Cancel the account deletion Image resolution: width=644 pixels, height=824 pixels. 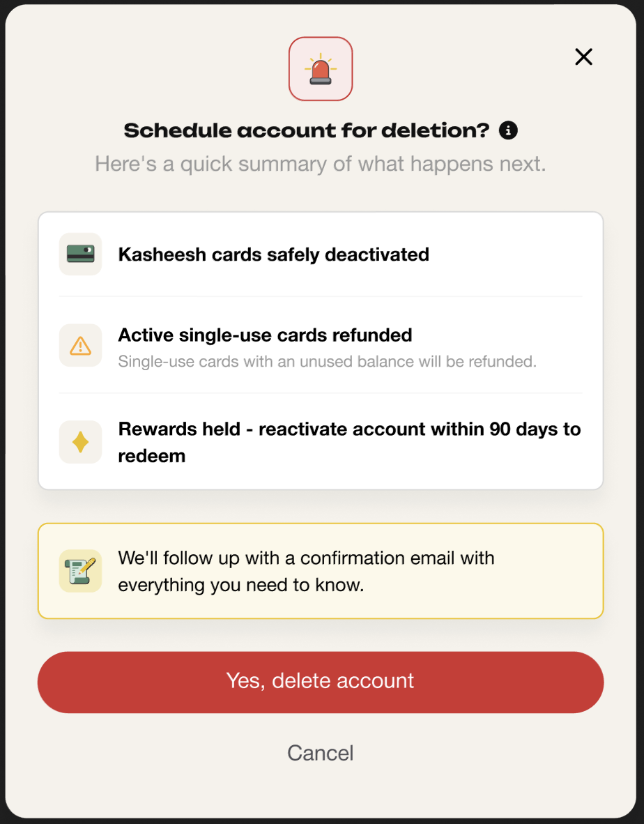pyautogui.click(x=321, y=752)
